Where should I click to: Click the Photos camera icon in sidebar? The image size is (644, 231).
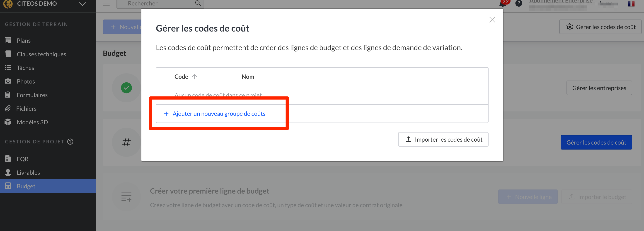8,81
